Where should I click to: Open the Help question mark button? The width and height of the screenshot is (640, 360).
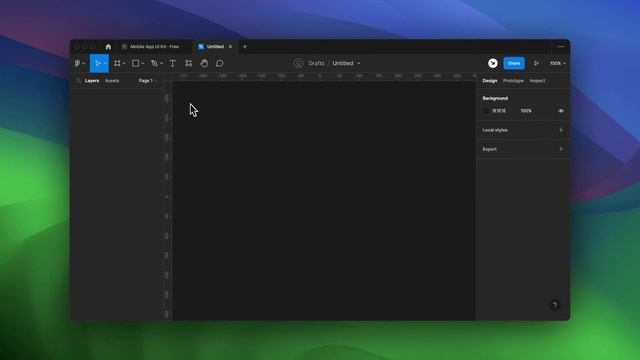[555, 305]
